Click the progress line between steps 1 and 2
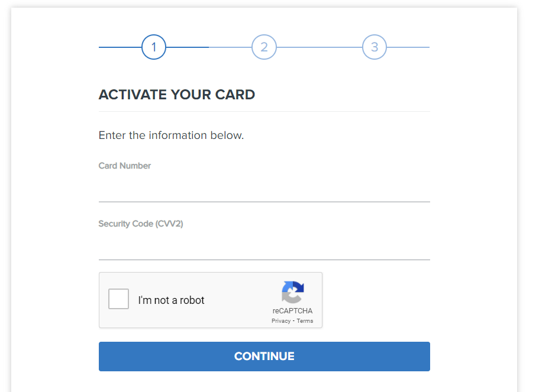 (x=209, y=47)
